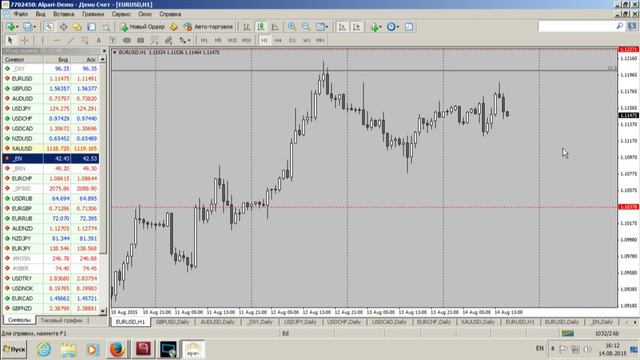Viewport: 640px width, 360px height.
Task: Select the Horizontal Line drawing tool
Action: [56, 40]
